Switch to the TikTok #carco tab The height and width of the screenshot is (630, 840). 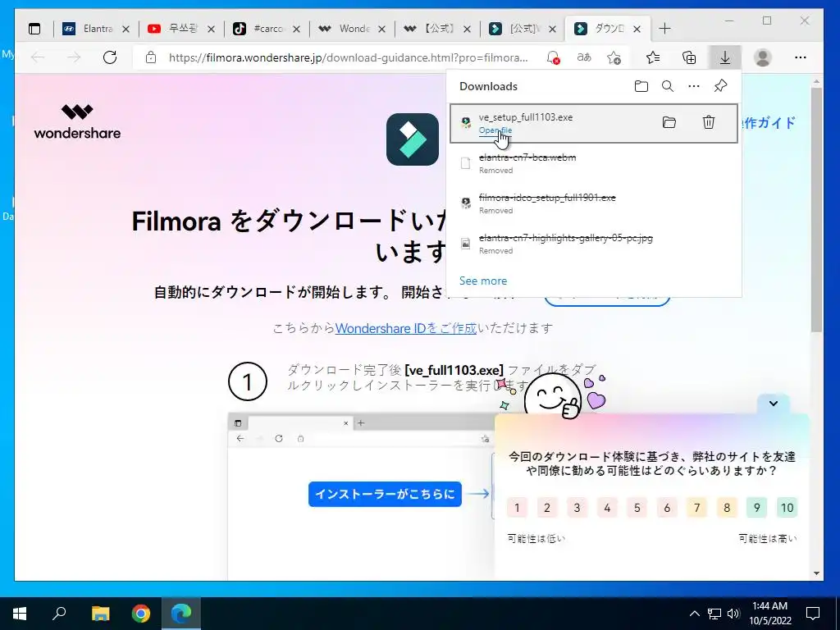(x=267, y=29)
